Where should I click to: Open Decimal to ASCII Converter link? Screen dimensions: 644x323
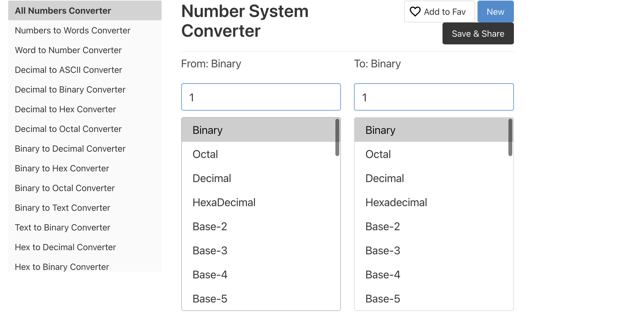click(x=68, y=70)
